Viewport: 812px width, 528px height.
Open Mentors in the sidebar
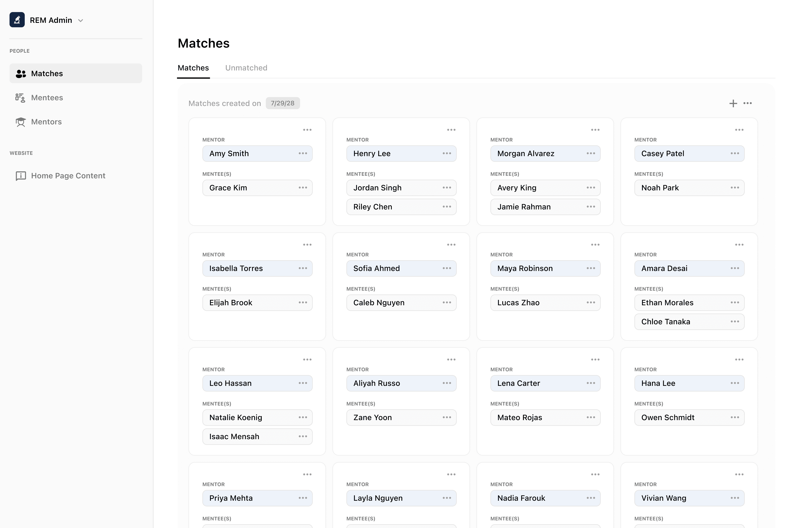pos(46,122)
